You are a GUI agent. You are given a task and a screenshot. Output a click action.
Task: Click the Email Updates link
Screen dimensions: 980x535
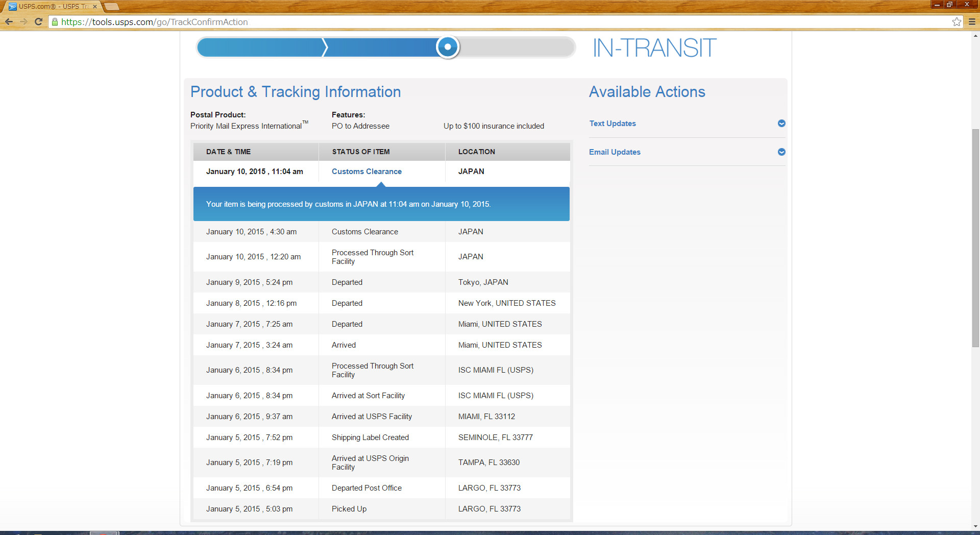point(615,152)
